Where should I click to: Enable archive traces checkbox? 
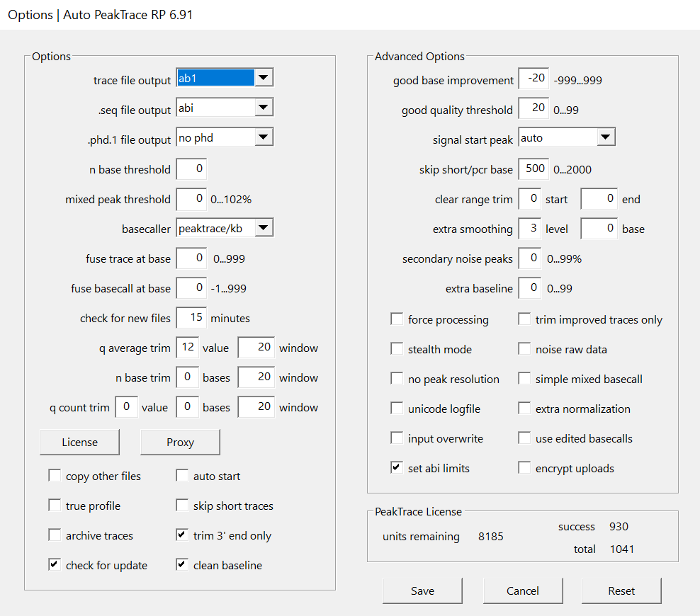[x=55, y=535]
